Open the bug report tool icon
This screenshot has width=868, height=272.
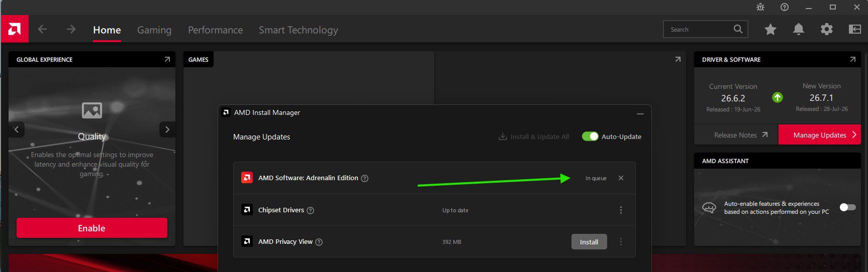tap(760, 7)
